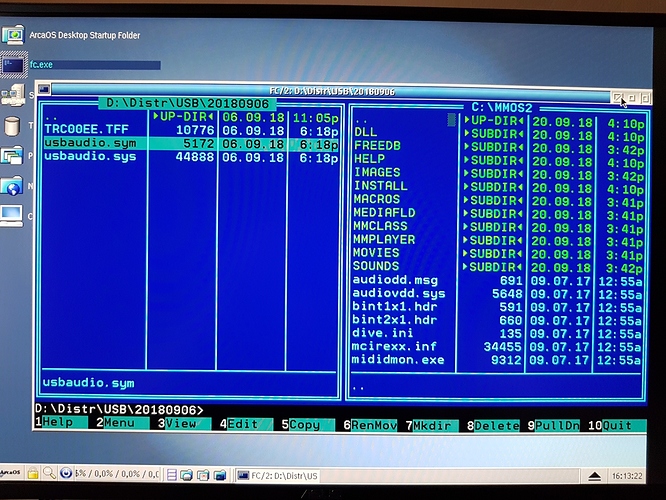Click the 3View function key

click(x=184, y=424)
